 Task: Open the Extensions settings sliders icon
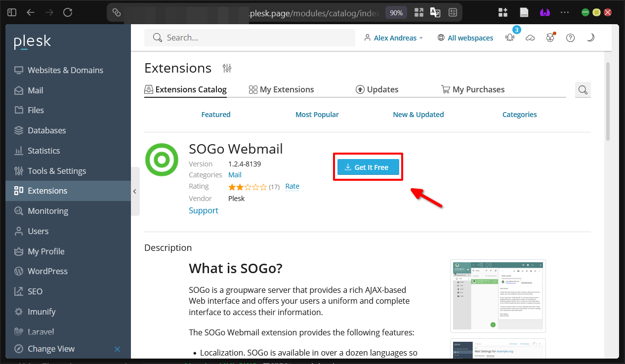(x=227, y=68)
